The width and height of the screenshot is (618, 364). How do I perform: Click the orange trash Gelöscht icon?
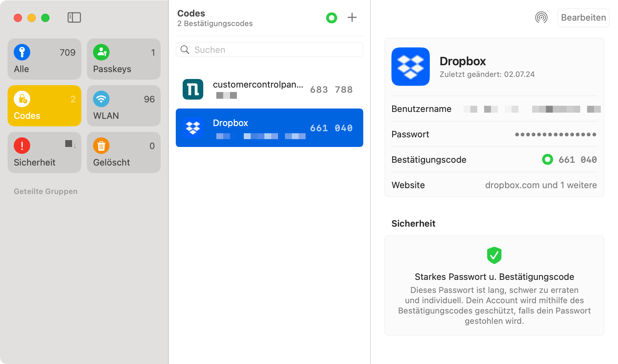(101, 146)
